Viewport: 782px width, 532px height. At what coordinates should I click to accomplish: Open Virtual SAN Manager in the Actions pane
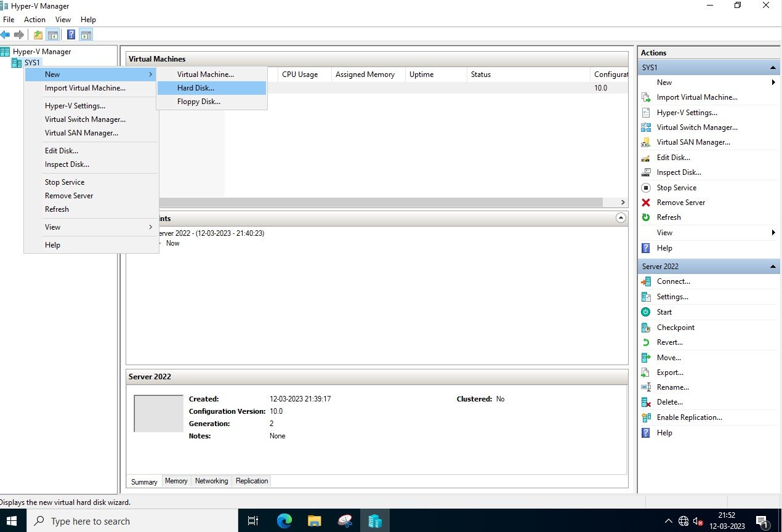(693, 142)
